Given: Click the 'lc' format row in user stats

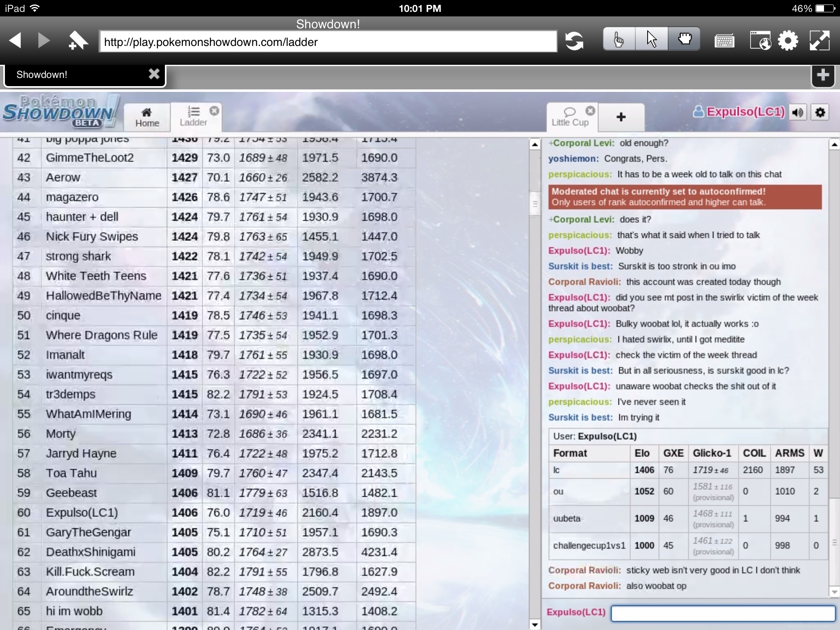Looking at the screenshot, I should [688, 470].
